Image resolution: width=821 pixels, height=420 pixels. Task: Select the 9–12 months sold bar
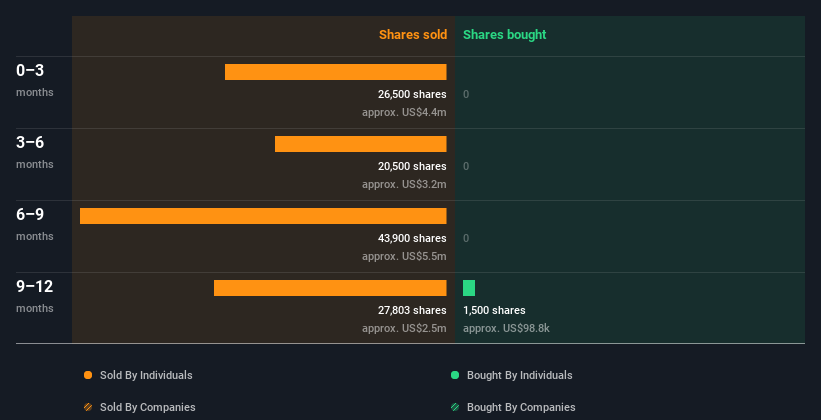click(x=330, y=288)
